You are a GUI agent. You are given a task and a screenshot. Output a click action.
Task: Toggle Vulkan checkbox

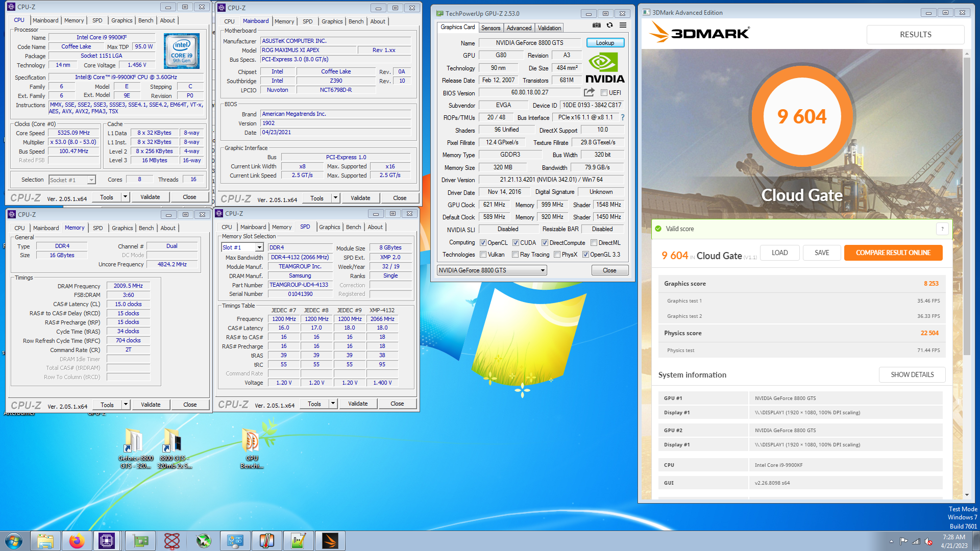coord(483,255)
